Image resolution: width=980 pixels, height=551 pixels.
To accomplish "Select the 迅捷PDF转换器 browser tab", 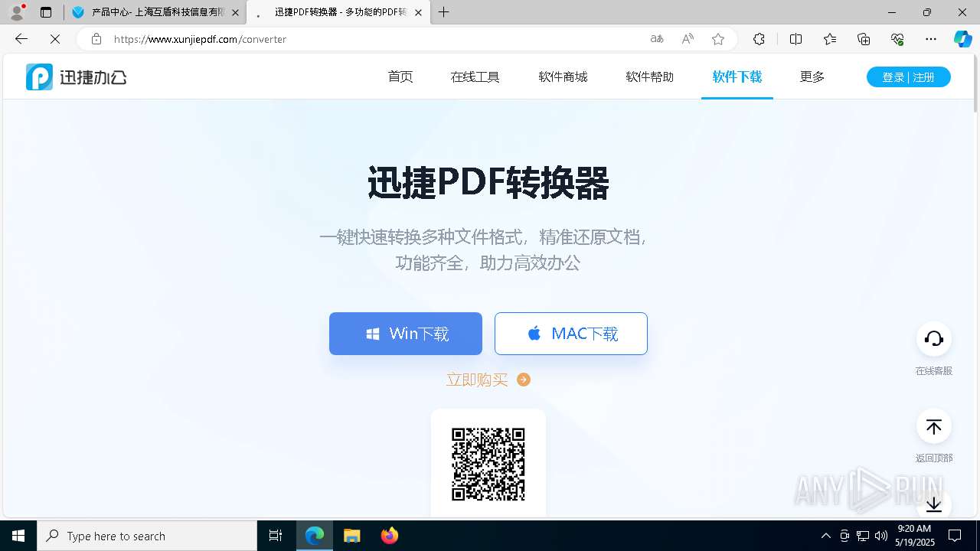I will [x=339, y=12].
